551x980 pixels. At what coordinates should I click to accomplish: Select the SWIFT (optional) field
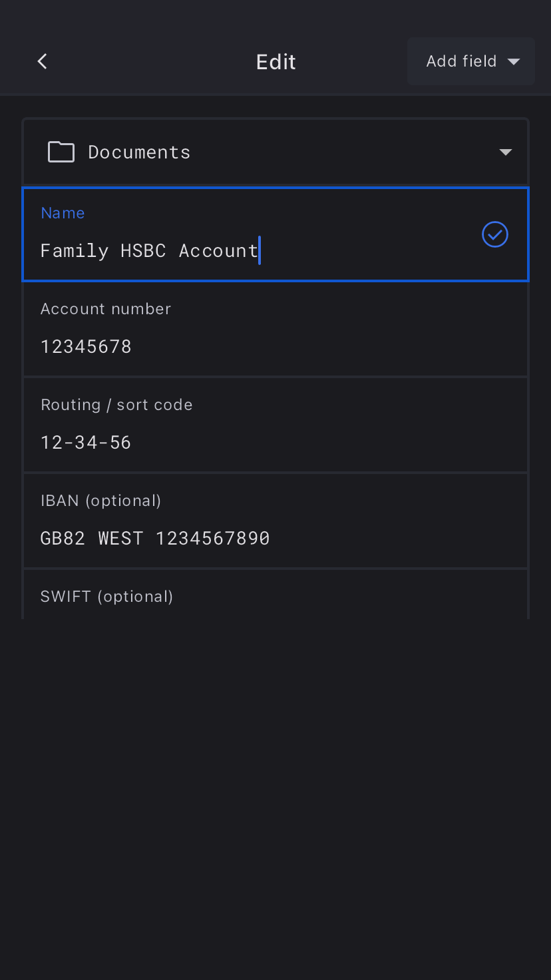point(106,597)
